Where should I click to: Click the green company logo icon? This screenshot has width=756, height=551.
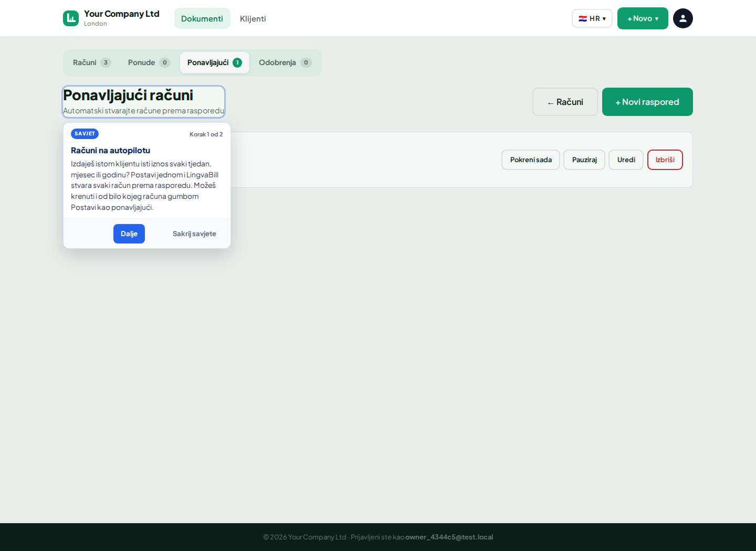[71, 18]
